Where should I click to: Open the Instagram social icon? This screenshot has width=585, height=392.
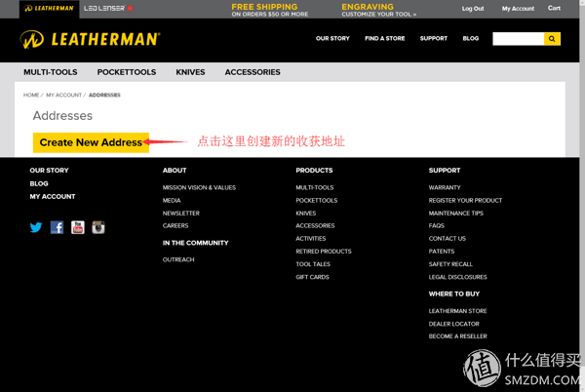tap(98, 227)
